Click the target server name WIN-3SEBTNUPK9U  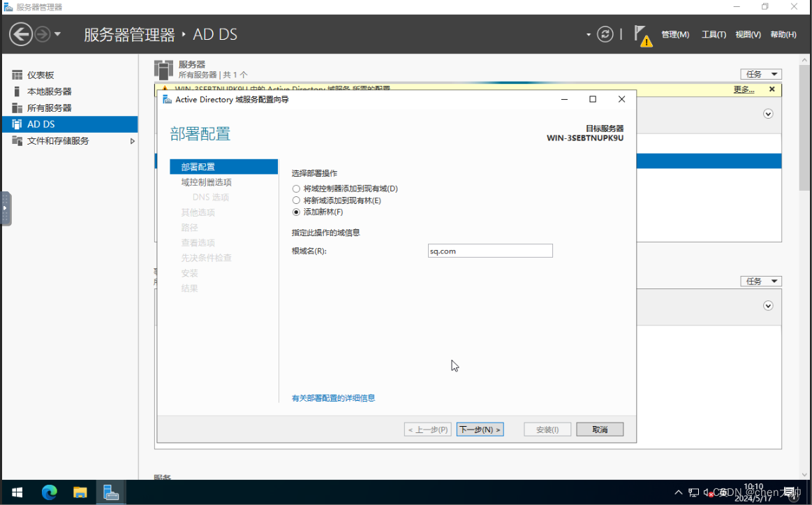(584, 138)
